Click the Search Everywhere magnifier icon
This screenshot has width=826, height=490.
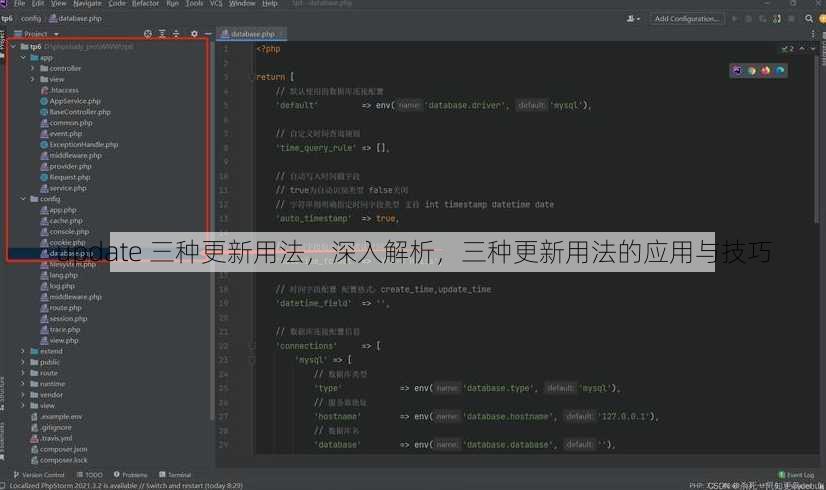click(809, 18)
